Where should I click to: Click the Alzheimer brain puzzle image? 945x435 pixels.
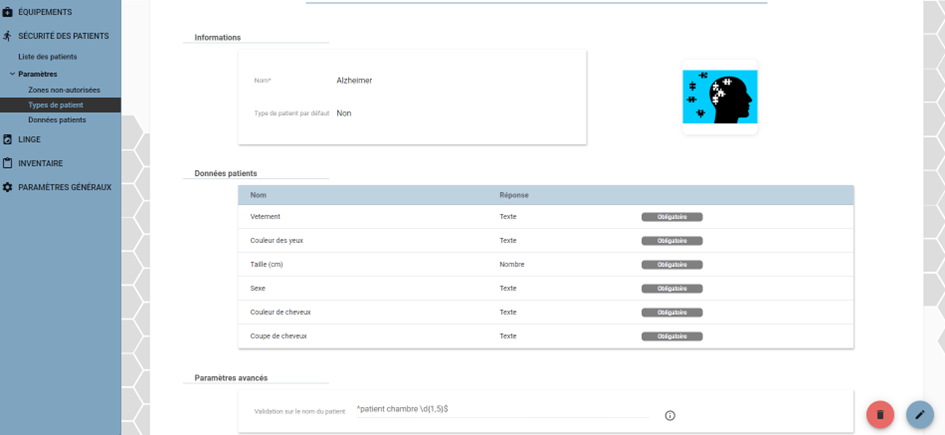click(x=720, y=97)
